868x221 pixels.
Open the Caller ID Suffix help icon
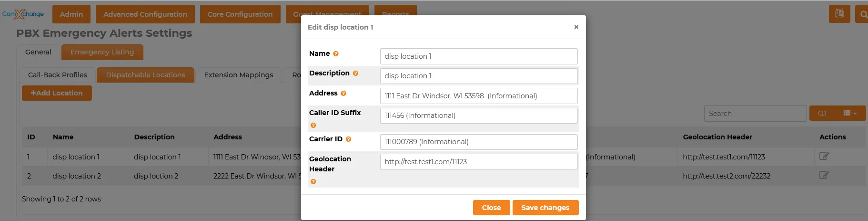pos(313,126)
